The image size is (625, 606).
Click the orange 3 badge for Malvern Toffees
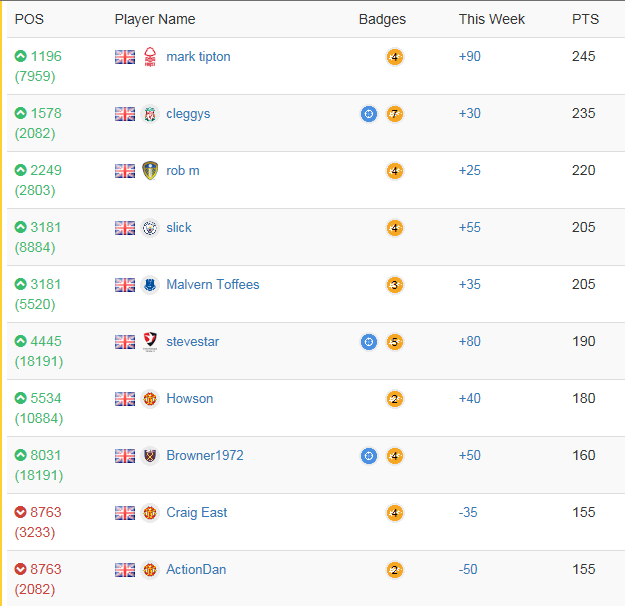395,285
